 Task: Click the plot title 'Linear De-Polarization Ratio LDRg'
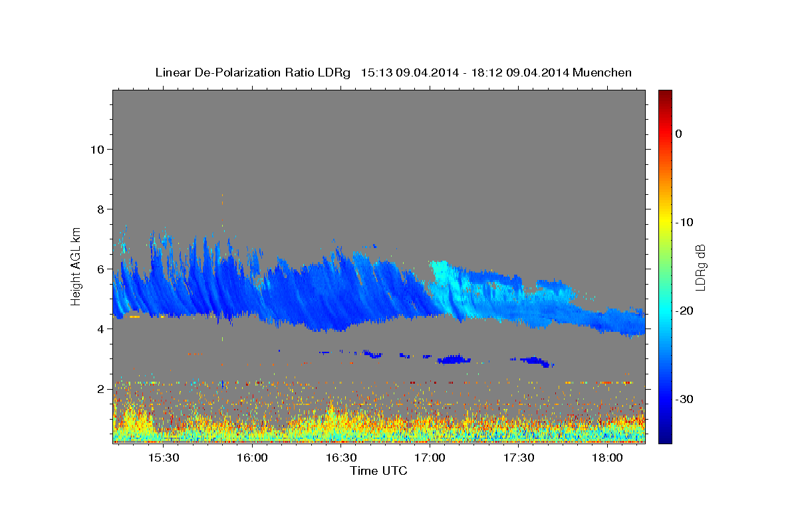253,72
